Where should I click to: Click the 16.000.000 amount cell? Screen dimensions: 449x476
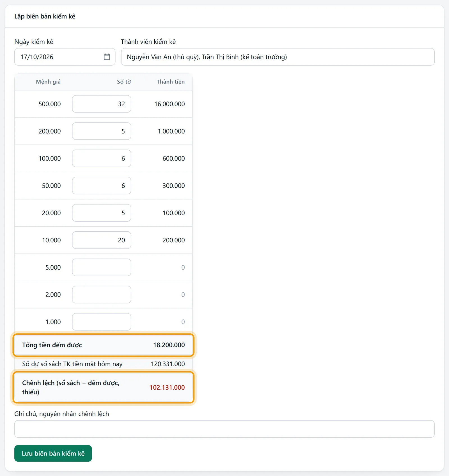[x=169, y=104]
